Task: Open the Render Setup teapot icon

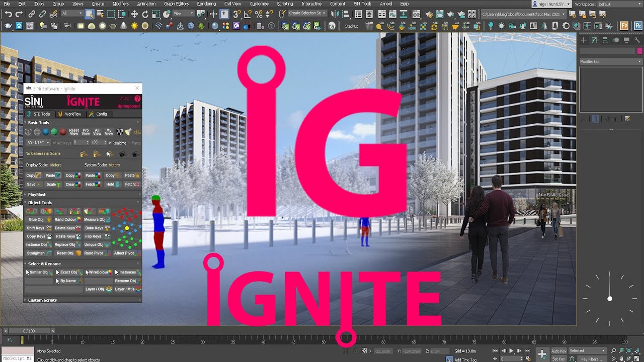Action: point(428,14)
